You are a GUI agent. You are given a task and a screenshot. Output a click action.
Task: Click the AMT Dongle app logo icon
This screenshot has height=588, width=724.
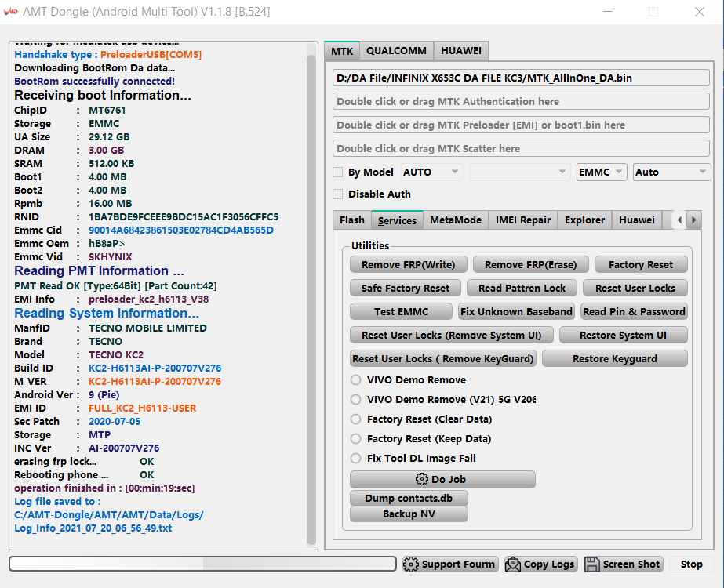(x=11, y=12)
